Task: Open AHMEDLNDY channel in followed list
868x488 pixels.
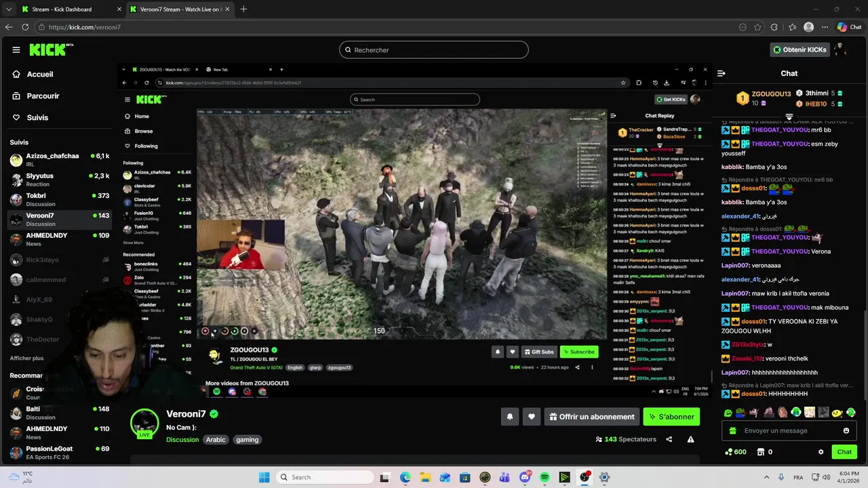Action: [x=60, y=239]
